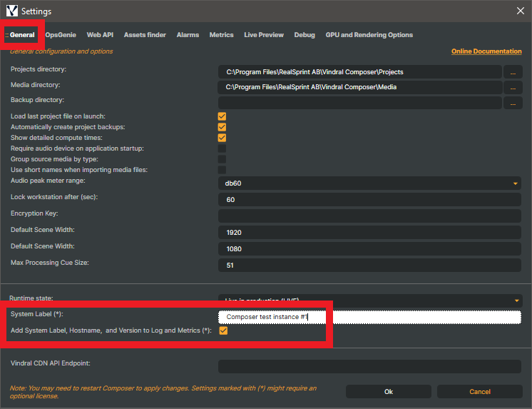Enable Group source media by type
The height and width of the screenshot is (409, 532).
coord(222,159)
